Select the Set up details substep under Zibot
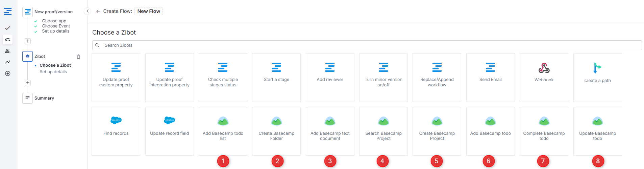This screenshot has width=644, height=169. (x=53, y=72)
